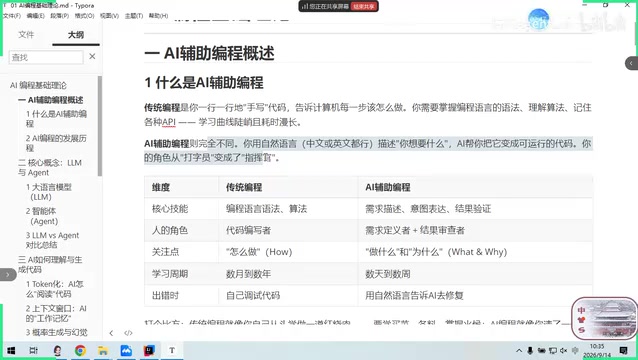Click the Typora taskbar icon

click(172, 350)
